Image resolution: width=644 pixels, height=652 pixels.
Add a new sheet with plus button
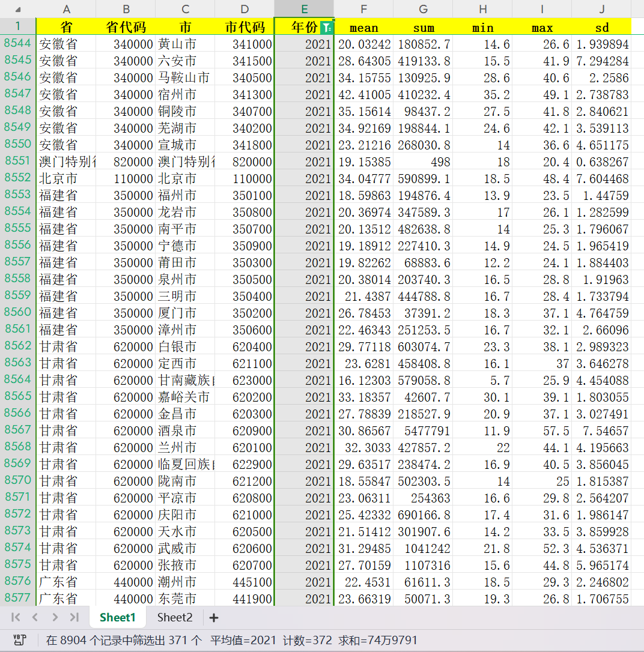[213, 618]
